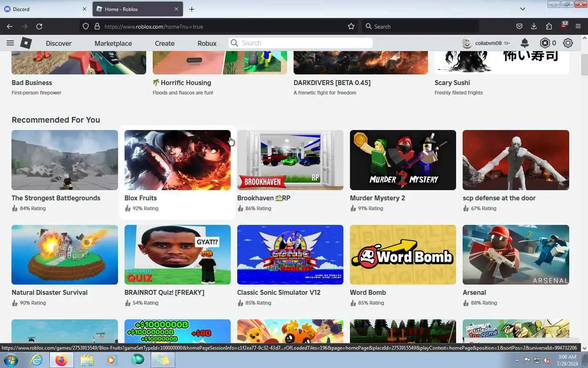Click the Firefox Search box
The image size is (588, 368).
(421, 27)
